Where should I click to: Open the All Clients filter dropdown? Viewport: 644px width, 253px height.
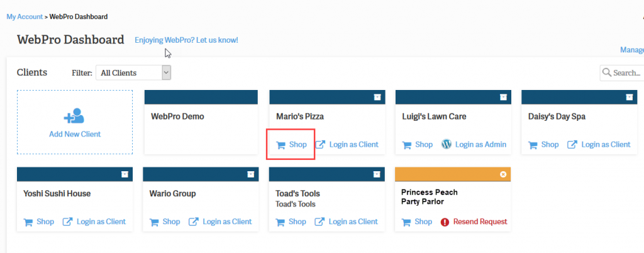(x=133, y=73)
